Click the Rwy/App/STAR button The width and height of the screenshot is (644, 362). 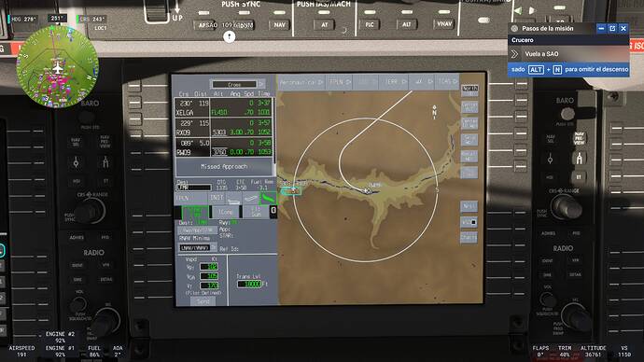198,230
